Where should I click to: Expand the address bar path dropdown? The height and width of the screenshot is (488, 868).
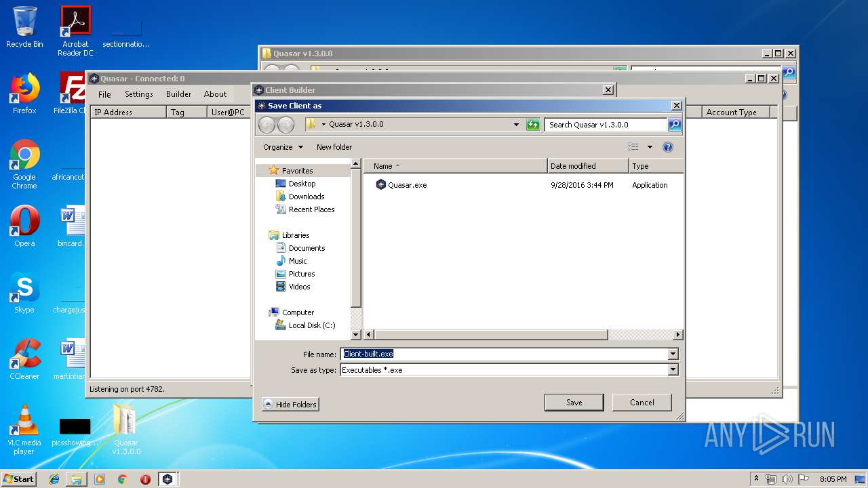click(x=516, y=125)
